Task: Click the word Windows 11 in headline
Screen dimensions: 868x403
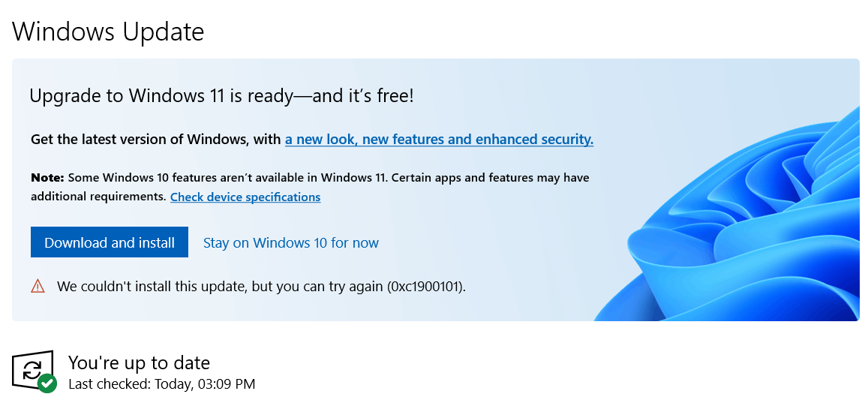Action: (176, 96)
